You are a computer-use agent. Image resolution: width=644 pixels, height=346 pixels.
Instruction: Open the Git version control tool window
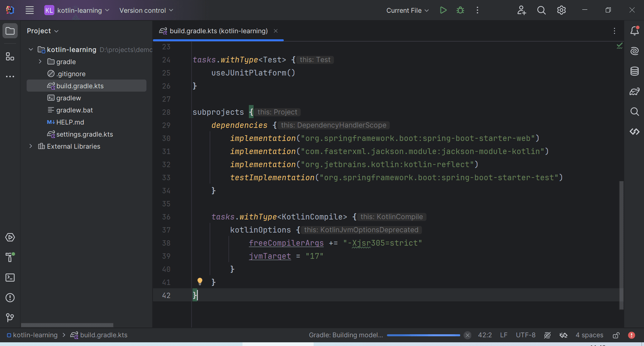(10, 317)
